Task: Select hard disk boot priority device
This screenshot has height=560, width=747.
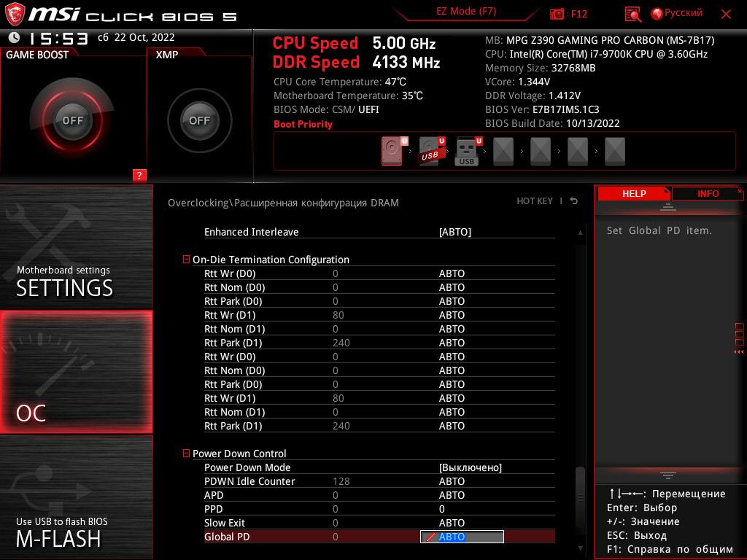Action: [x=392, y=151]
